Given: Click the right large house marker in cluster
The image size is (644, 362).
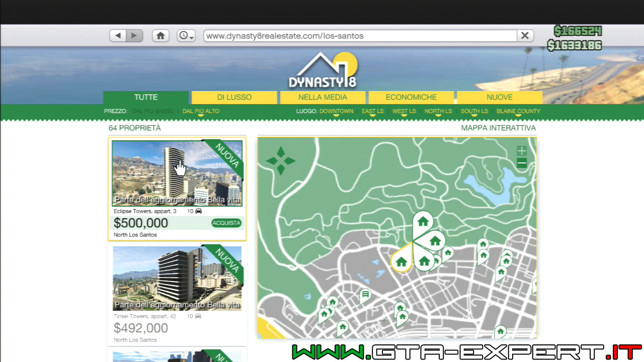Looking at the screenshot, I should tap(433, 241).
